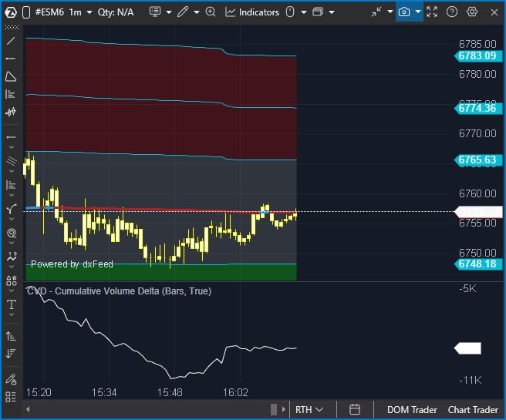Click the 6774.36 price label
This screenshot has height=420, width=506.
[x=478, y=108]
